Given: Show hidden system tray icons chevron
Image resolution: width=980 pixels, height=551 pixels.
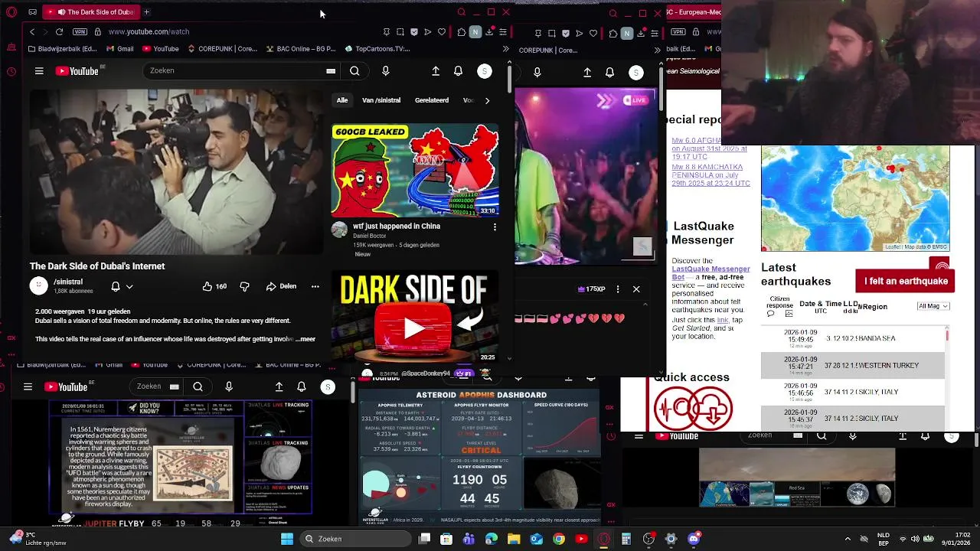Looking at the screenshot, I should 848,539.
